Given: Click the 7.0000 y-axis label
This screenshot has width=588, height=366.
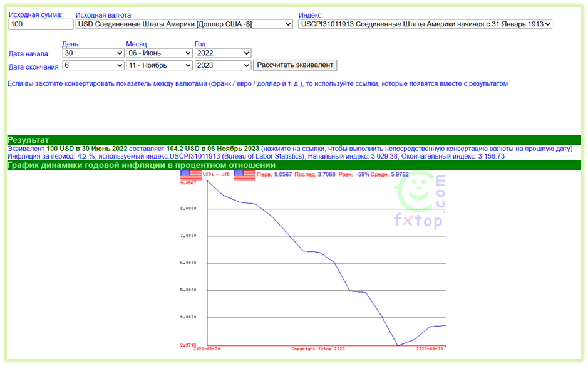Looking at the screenshot, I should coord(188,236).
